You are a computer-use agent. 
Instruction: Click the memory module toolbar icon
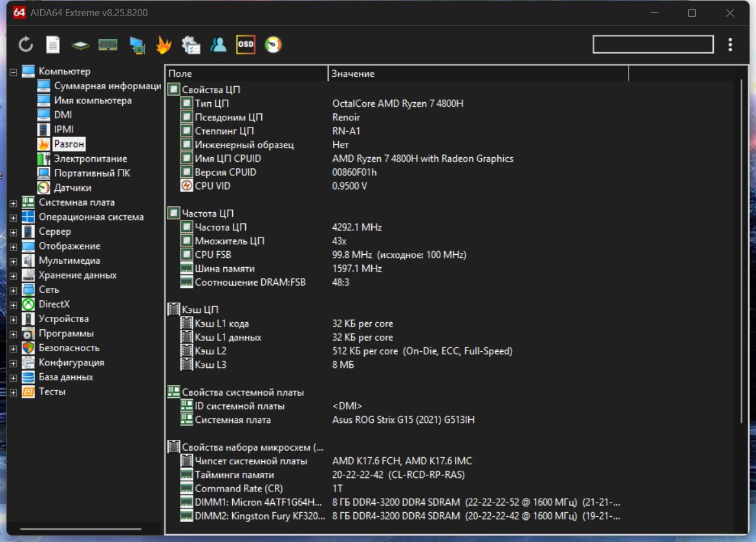[107, 45]
